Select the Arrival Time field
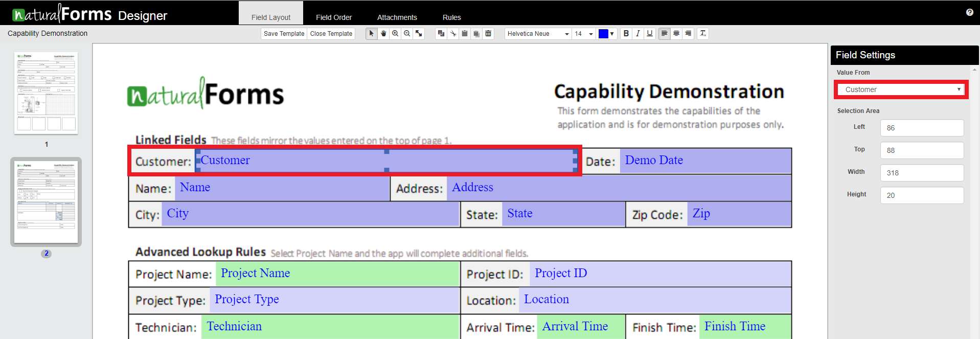 (x=581, y=327)
